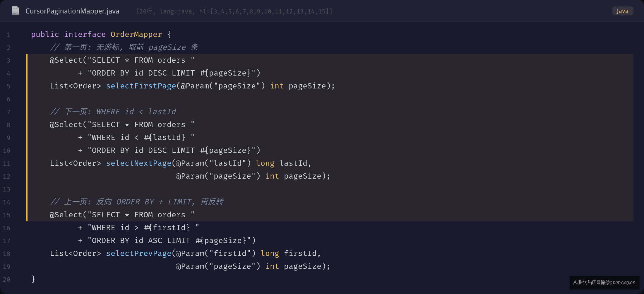Viewport: 644px width, 294px height.
Task: Click line number 1 in gutter
Action: (x=8, y=35)
